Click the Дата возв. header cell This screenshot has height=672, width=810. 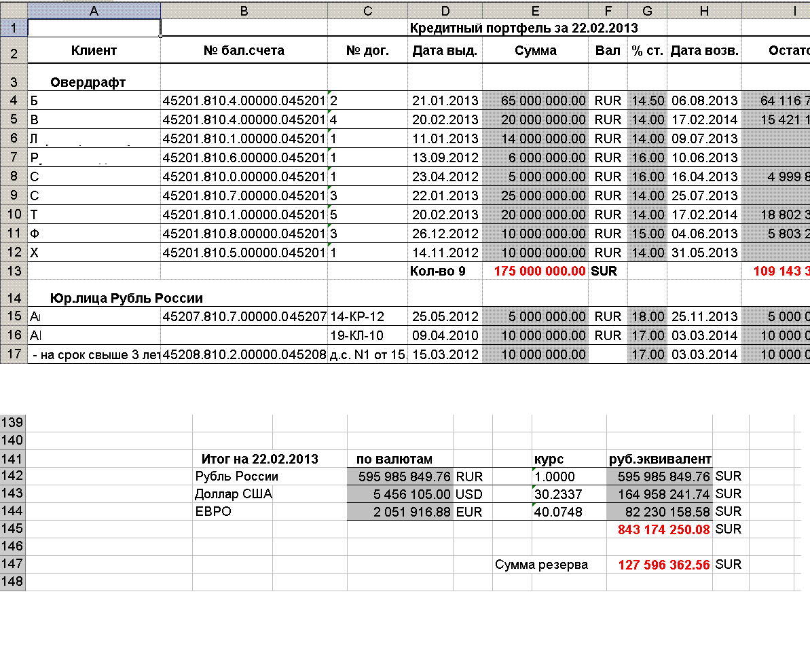704,50
